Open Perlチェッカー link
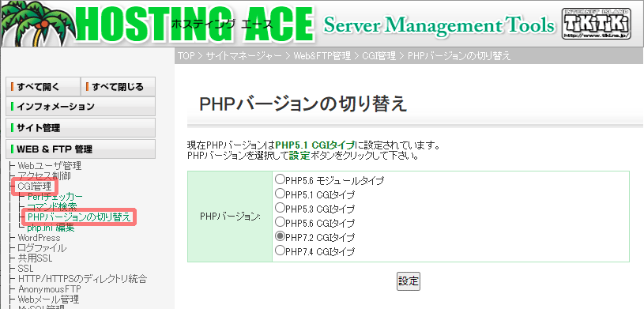This screenshot has width=644, height=309. 55,198
